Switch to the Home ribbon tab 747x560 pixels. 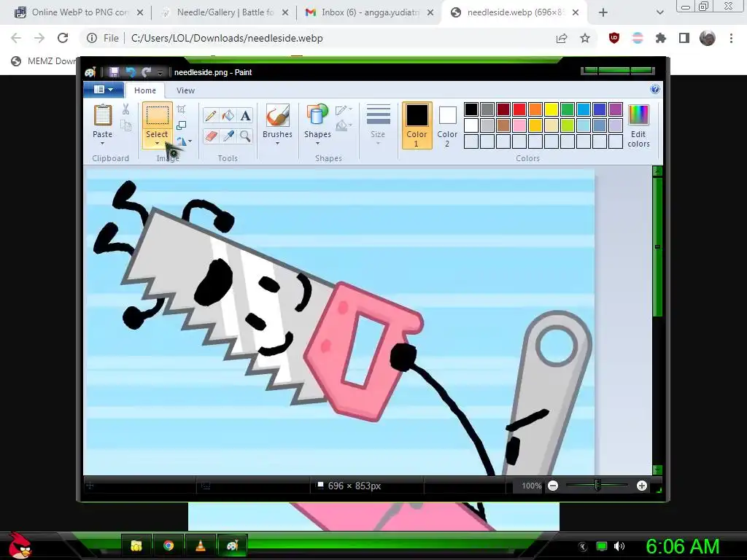point(145,90)
